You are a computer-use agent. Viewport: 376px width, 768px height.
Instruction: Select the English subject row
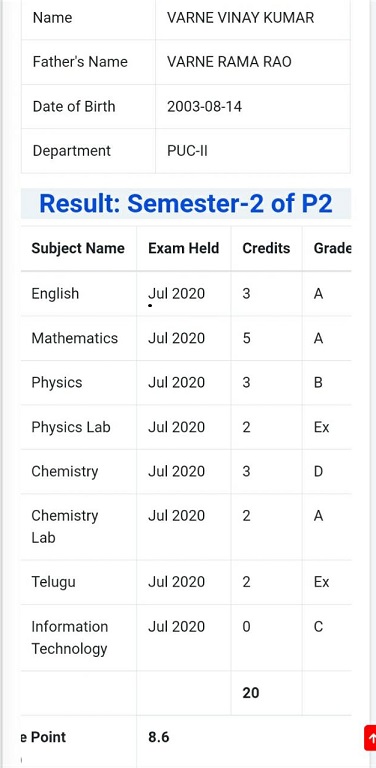[186, 293]
